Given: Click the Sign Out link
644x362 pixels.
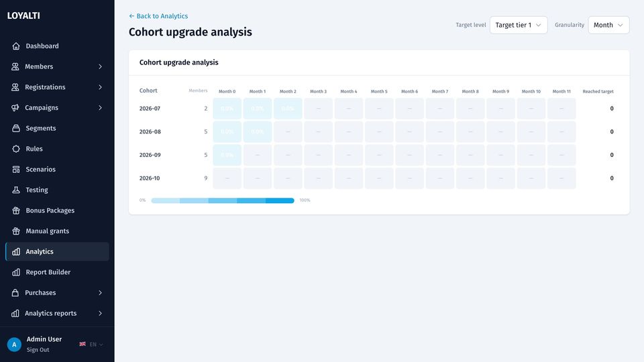Looking at the screenshot, I should point(38,350).
